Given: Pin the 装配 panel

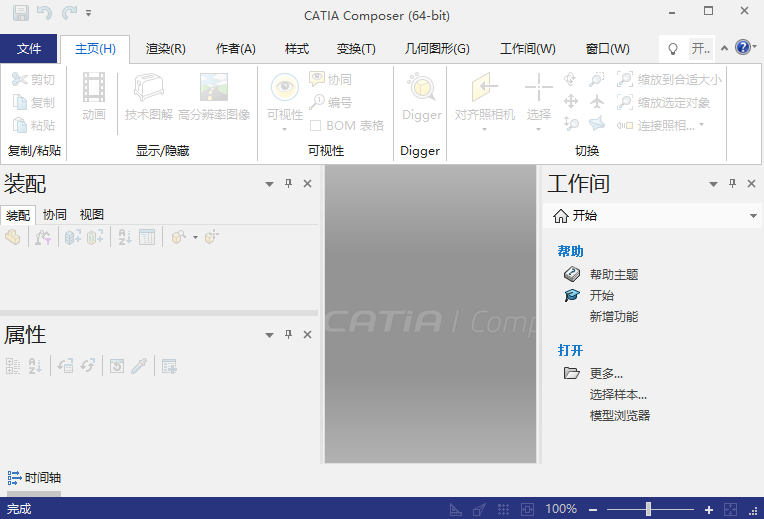Looking at the screenshot, I should click(x=288, y=183).
